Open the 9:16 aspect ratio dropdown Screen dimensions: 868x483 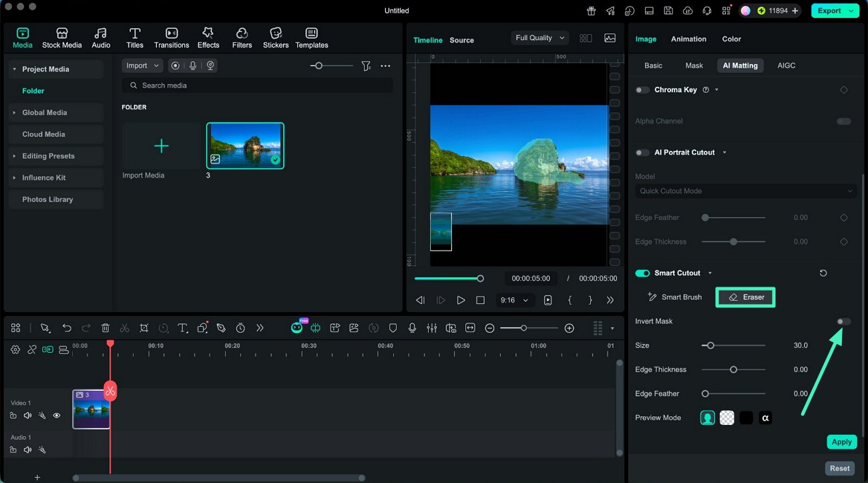point(515,301)
